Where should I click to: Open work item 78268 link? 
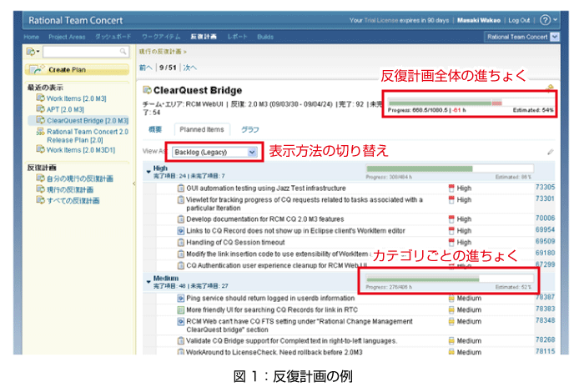(546, 339)
